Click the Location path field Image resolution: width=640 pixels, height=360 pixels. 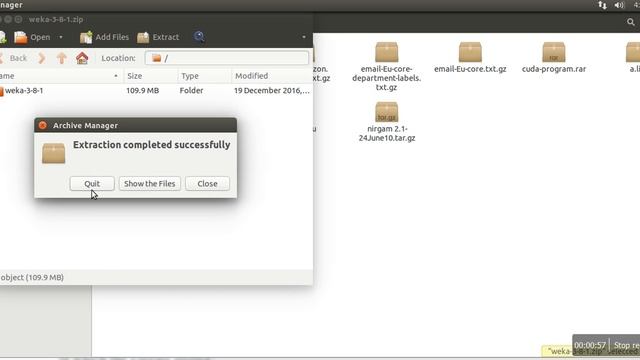pos(227,58)
